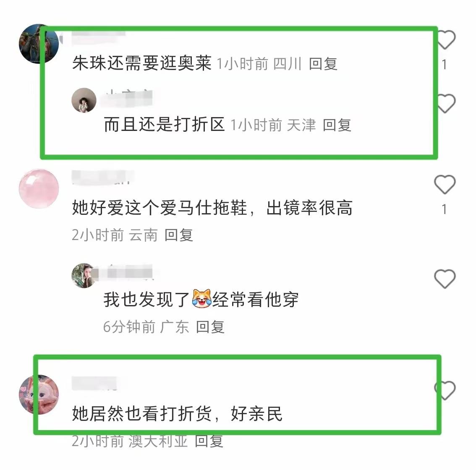The image size is (476, 470).
Task: Like the 她居然也看打折货 comment
Action: click(x=445, y=390)
